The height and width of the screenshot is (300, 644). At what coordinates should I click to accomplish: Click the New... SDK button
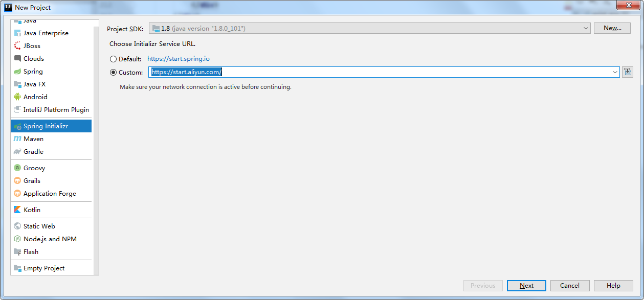[x=612, y=28]
